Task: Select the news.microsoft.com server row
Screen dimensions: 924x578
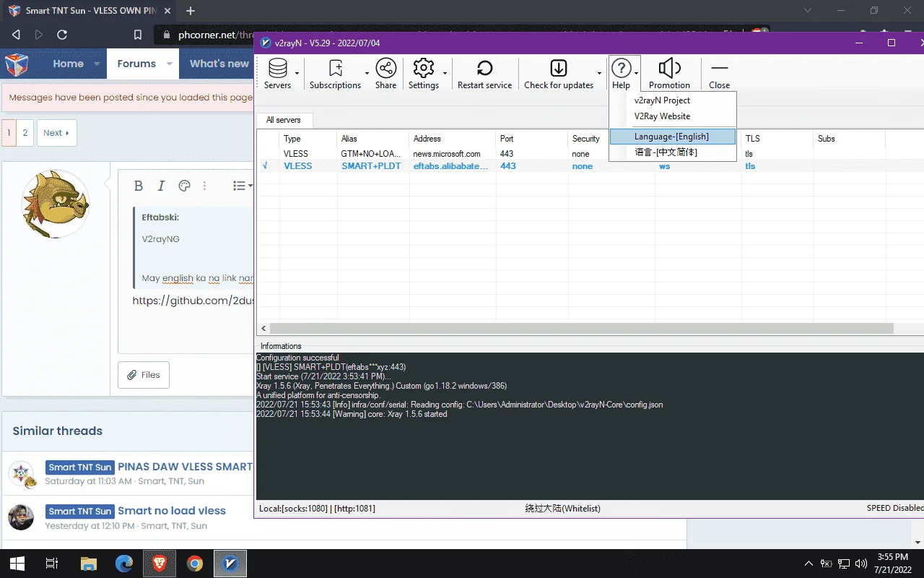Action: [x=590, y=154]
